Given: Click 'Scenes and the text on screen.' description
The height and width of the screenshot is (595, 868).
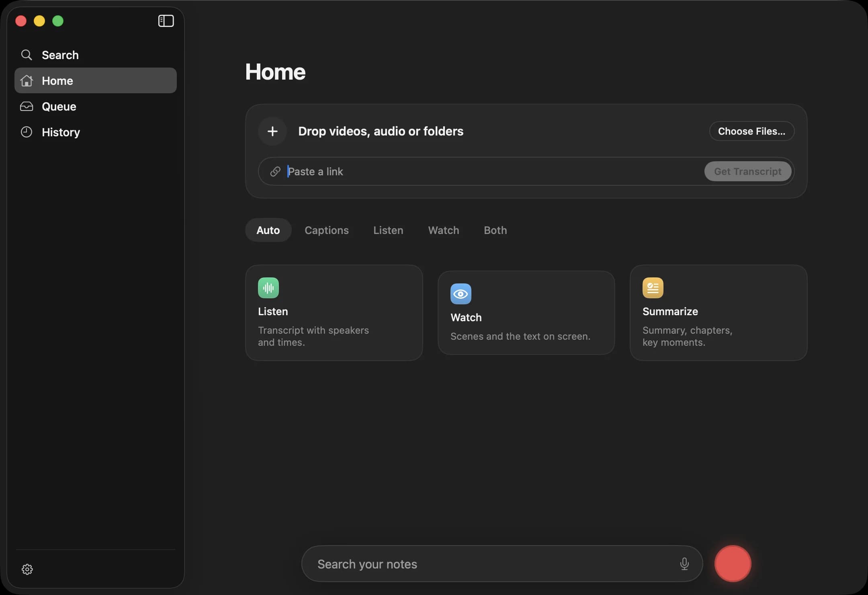Looking at the screenshot, I should pyautogui.click(x=520, y=336).
